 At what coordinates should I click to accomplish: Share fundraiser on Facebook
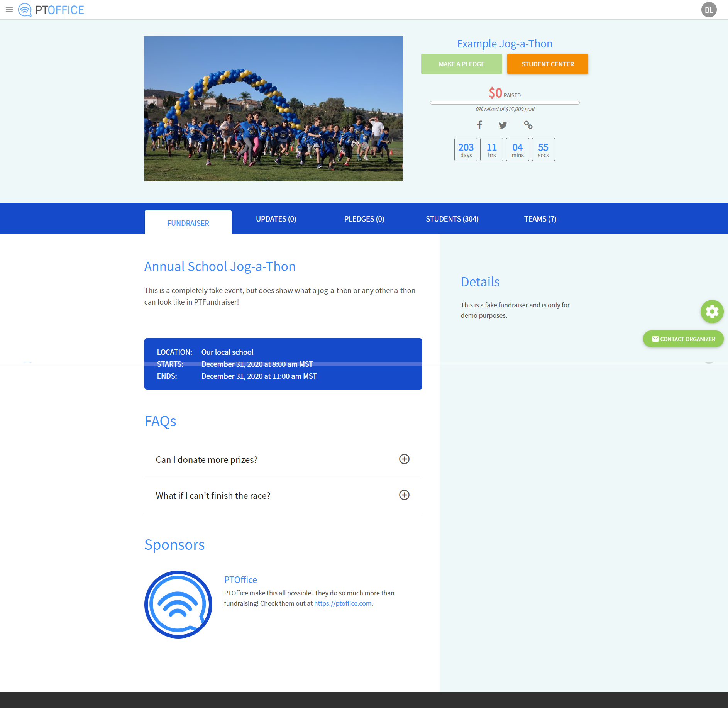point(479,125)
